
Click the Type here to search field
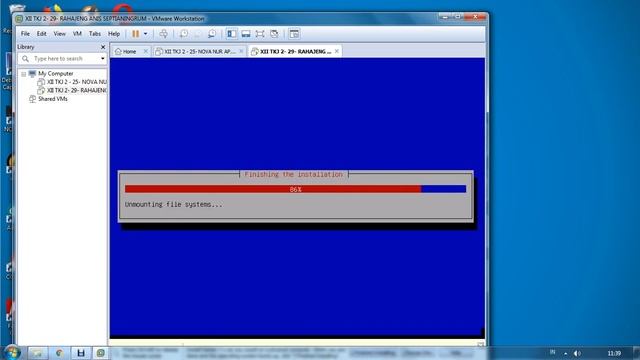click(62, 59)
